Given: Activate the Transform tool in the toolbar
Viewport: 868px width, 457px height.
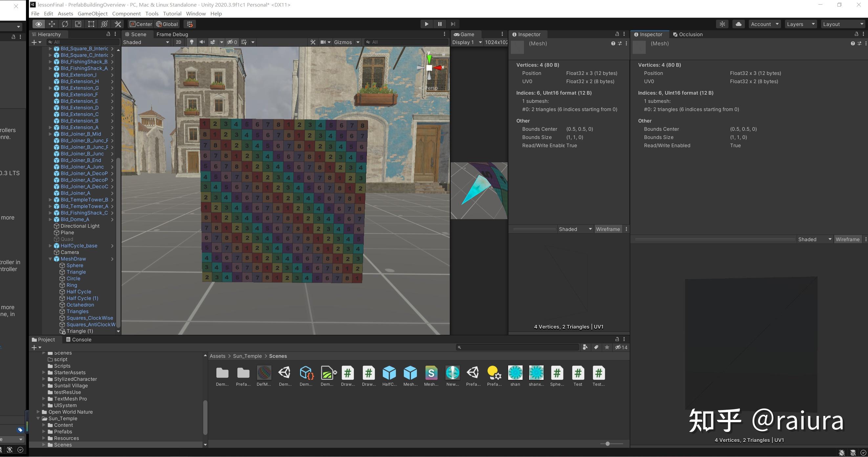Looking at the screenshot, I should click(x=104, y=24).
